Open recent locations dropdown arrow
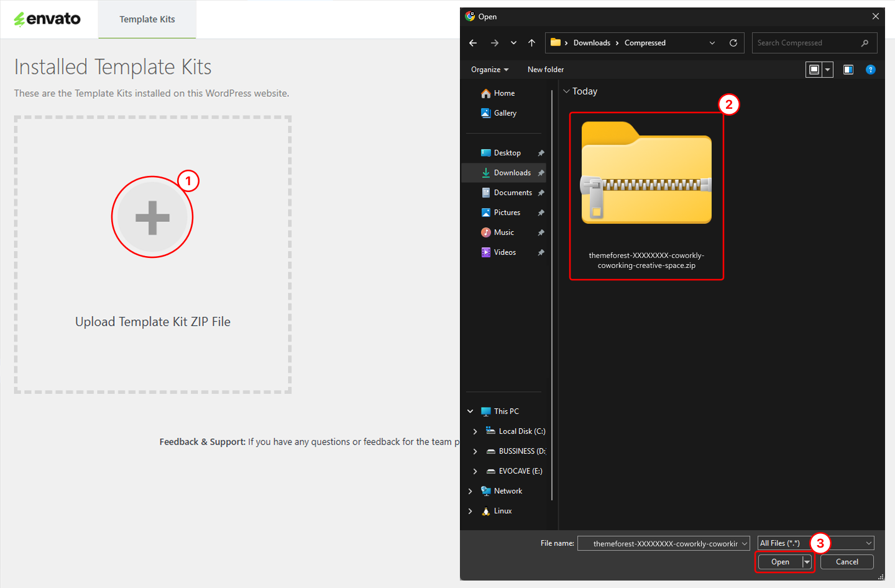Image resolution: width=895 pixels, height=588 pixels. (x=513, y=43)
